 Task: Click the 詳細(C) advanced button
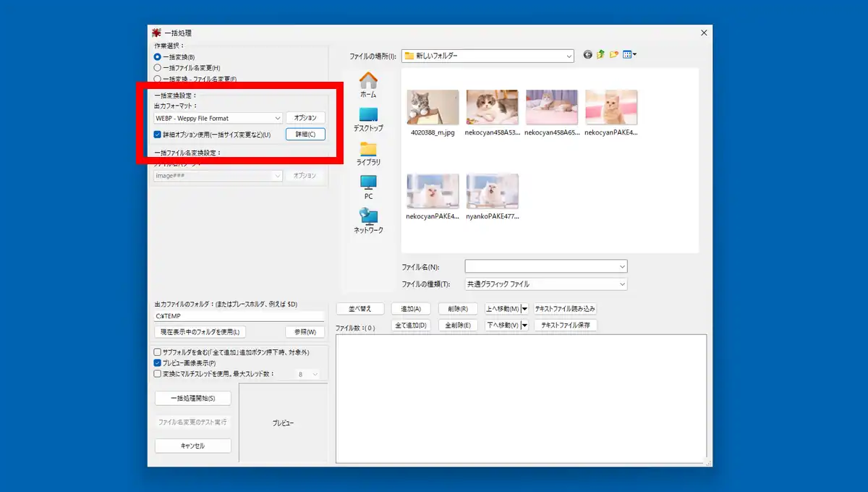(x=305, y=135)
